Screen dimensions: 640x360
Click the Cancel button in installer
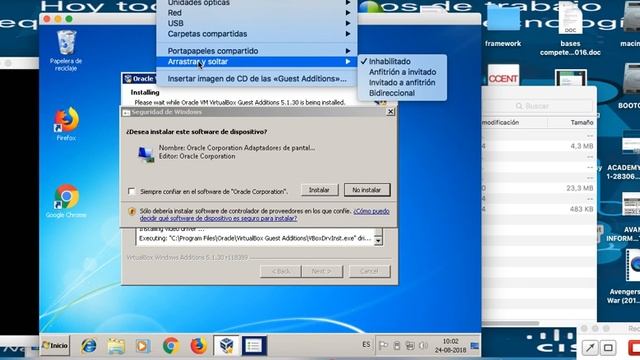tap(369, 271)
